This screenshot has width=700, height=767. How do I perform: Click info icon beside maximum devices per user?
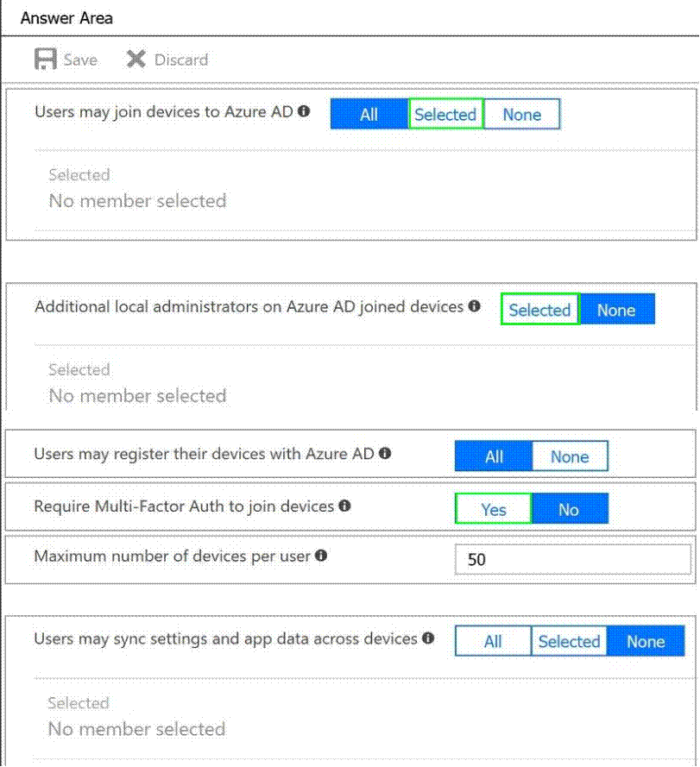tap(321, 556)
